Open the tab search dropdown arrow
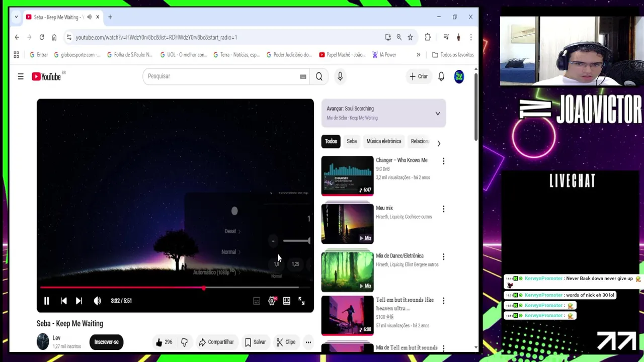This screenshot has height=362, width=644. pos(16,17)
